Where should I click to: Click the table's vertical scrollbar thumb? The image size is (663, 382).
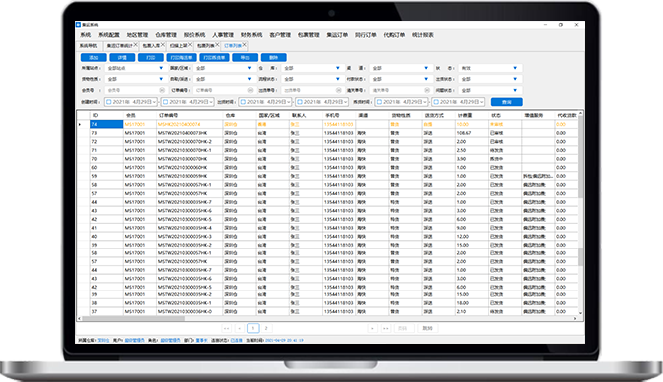pos(580,157)
